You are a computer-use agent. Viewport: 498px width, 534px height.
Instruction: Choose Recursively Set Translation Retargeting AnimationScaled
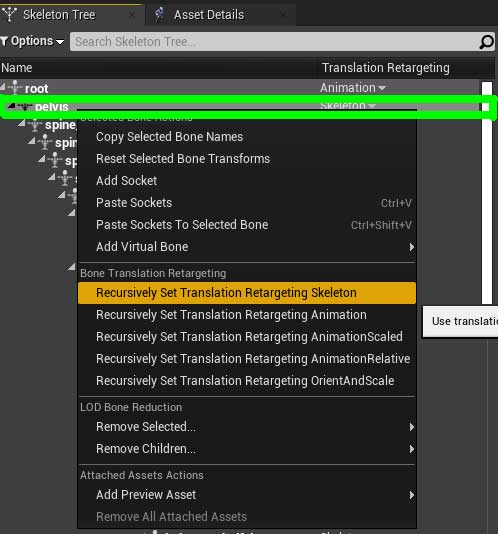click(247, 337)
